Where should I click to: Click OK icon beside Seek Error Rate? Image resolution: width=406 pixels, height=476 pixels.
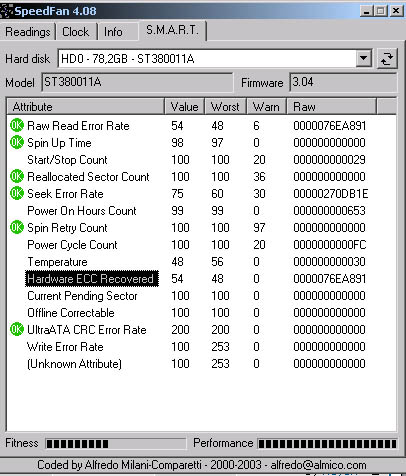[17, 193]
